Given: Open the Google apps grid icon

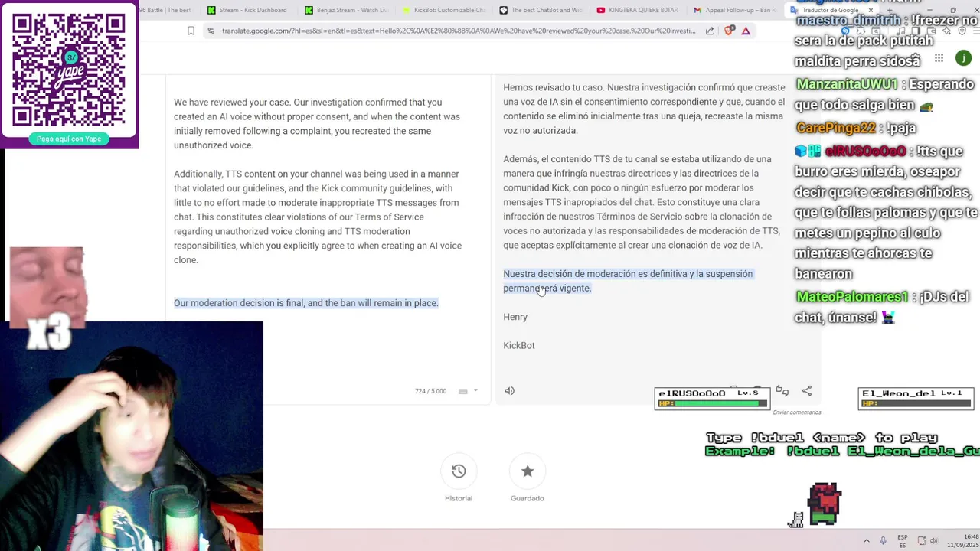Looking at the screenshot, I should point(939,58).
